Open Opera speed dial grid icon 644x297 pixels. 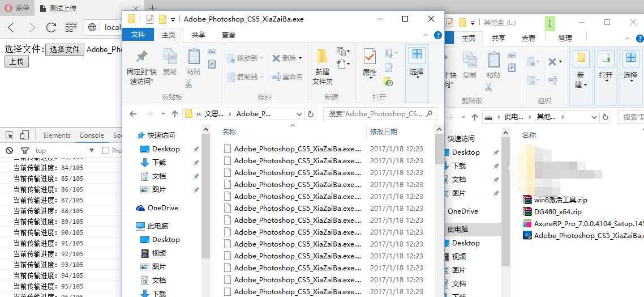[71, 27]
